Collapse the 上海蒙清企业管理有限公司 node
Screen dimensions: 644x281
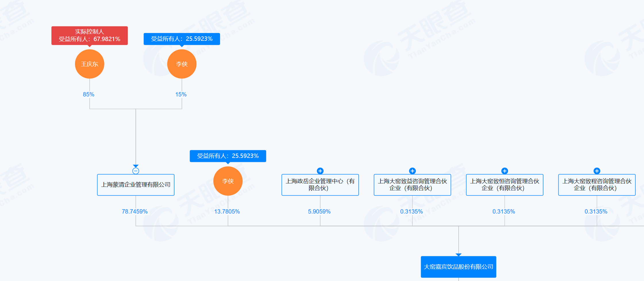pyautogui.click(x=136, y=171)
